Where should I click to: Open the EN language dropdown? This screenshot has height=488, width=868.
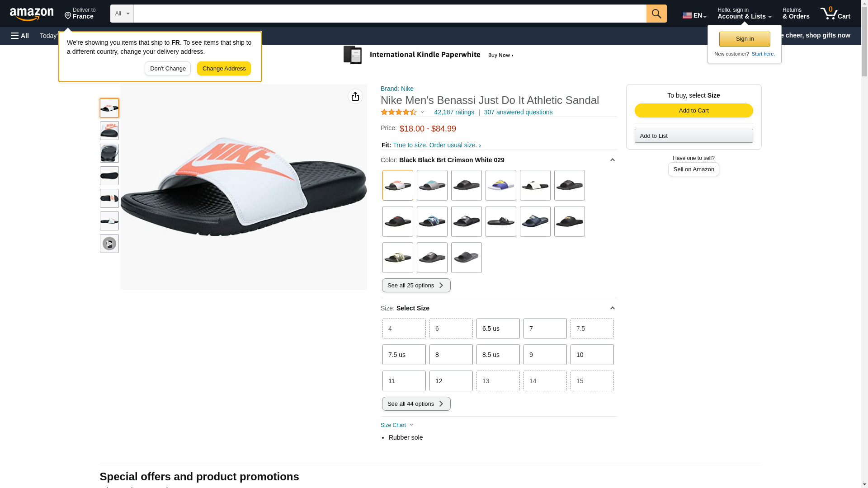click(694, 15)
